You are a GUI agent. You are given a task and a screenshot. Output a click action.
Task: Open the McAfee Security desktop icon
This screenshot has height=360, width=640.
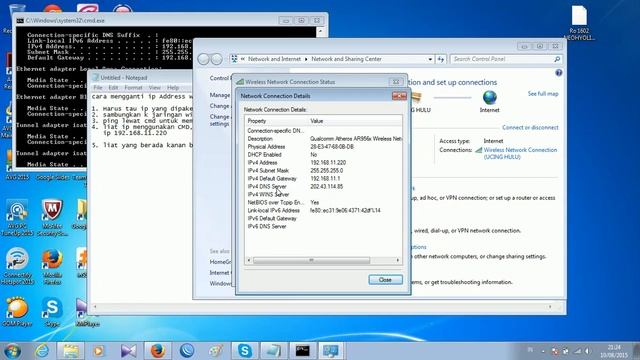(52, 218)
